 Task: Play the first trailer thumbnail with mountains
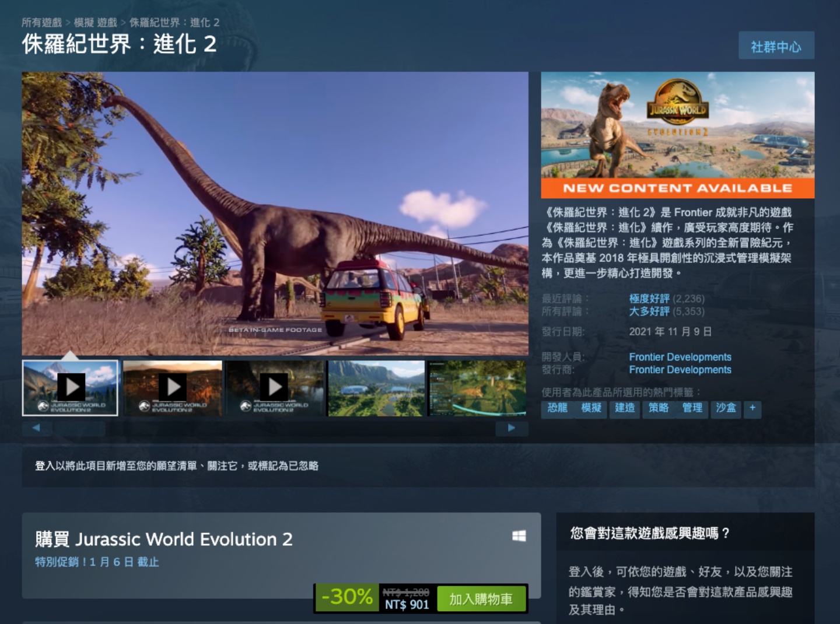tap(70, 388)
